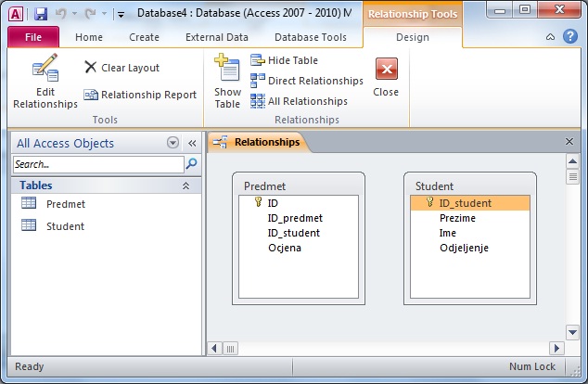Click the Predmet table title in diagram
The height and width of the screenshot is (384, 588).
[264, 186]
